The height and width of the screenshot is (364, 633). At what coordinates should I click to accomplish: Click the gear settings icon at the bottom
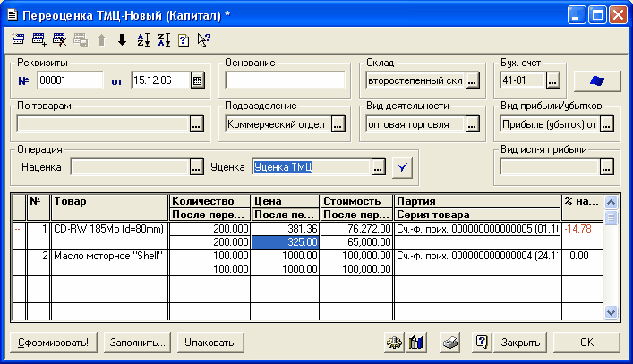click(x=393, y=342)
